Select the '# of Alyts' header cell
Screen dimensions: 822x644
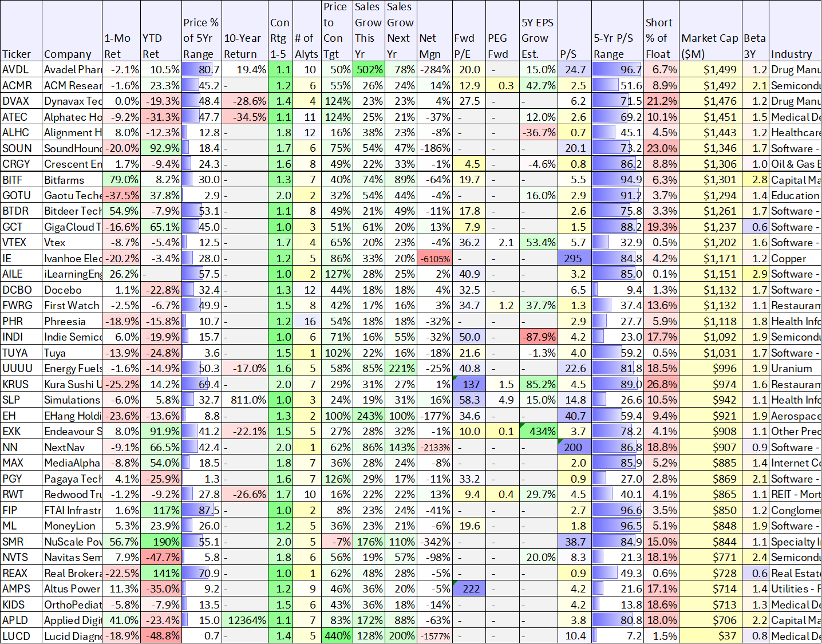point(306,31)
